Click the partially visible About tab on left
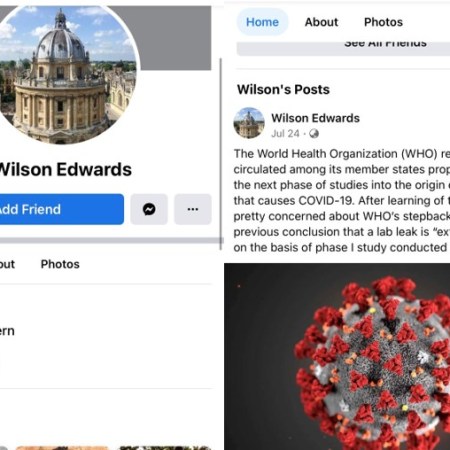Screen dimensions: 450x450 (7, 264)
